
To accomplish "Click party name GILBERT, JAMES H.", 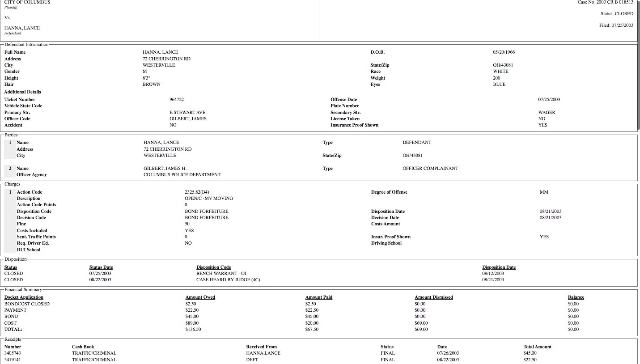I will coord(165,169).
